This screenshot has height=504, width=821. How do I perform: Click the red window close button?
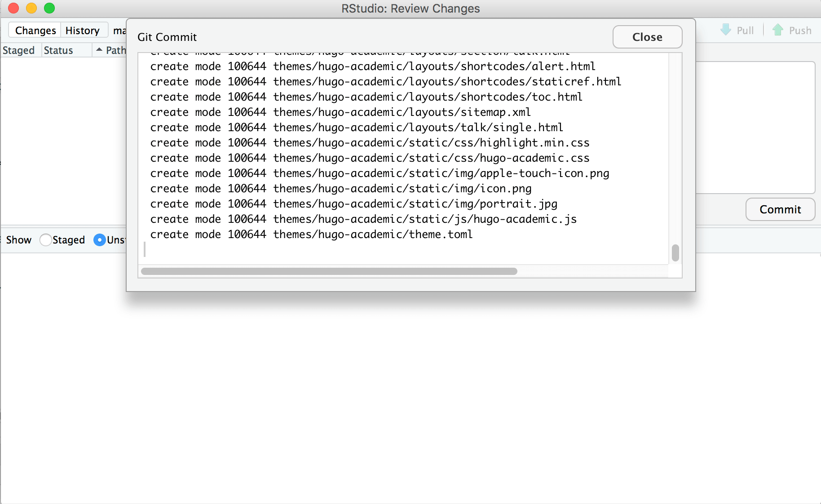(13, 8)
